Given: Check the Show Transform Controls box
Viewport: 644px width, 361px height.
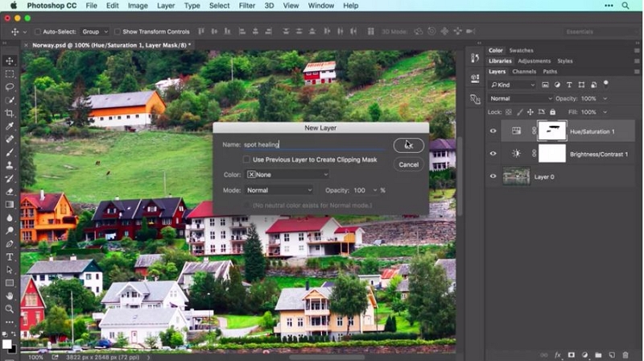Looking at the screenshot, I should pos(117,32).
